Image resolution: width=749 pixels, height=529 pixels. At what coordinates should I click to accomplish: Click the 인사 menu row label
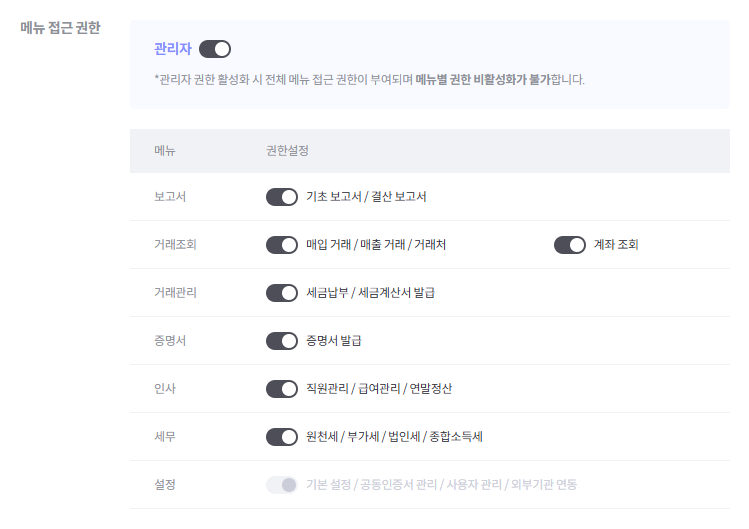(165, 389)
